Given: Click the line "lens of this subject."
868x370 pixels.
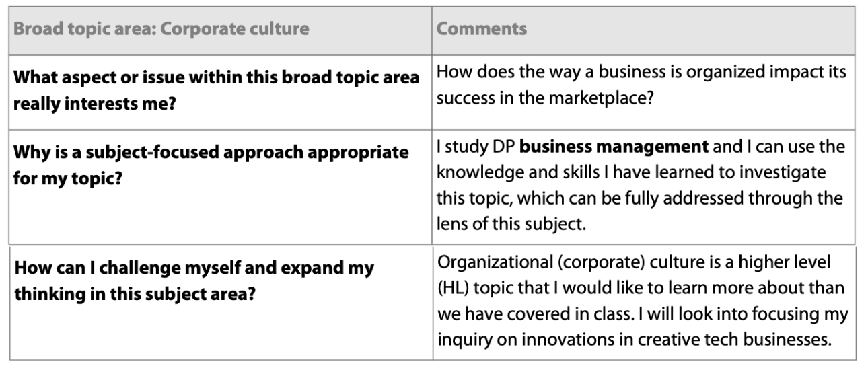Looking at the screenshot, I should [511, 224].
